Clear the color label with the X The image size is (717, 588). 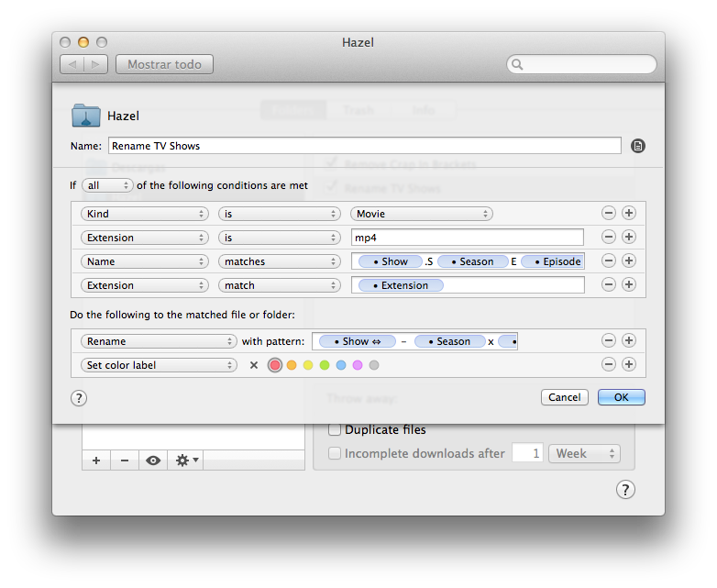[254, 365]
